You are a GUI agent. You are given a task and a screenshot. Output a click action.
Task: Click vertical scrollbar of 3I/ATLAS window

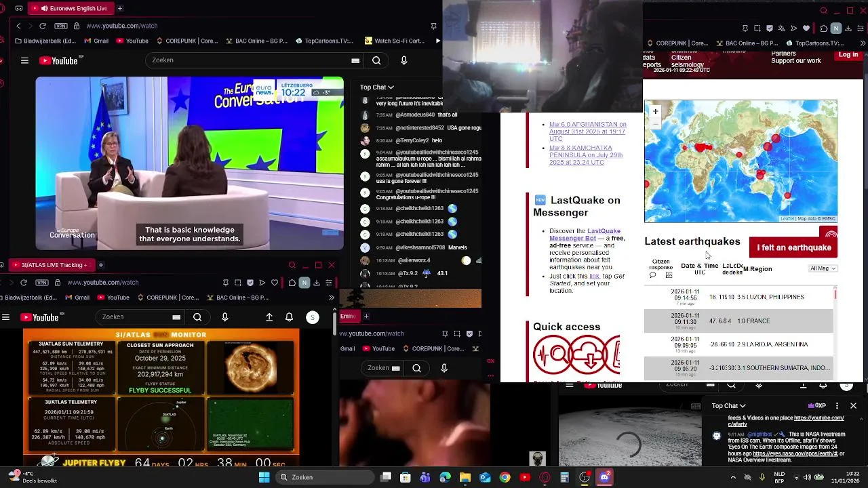pyautogui.click(x=334, y=323)
